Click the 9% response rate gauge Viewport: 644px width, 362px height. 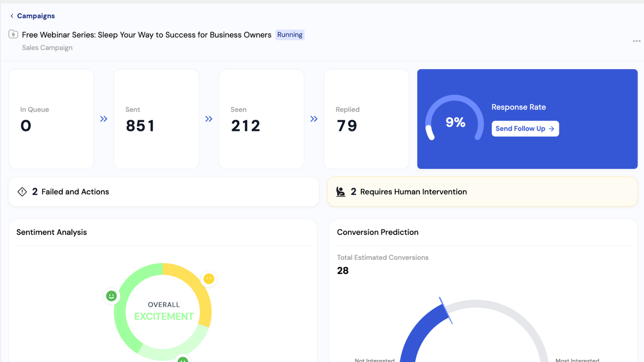[455, 118]
